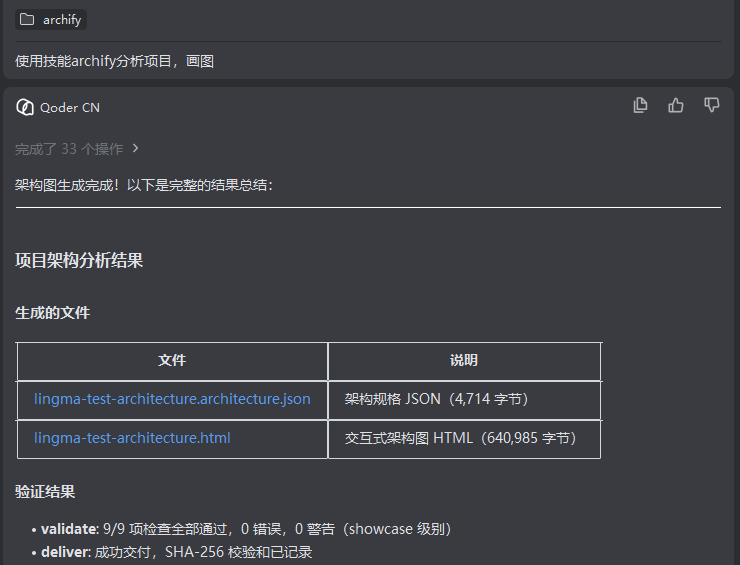Click the '交互式架构图 HTML (640,985 字节)' cell
The width and height of the screenshot is (740, 565).
(x=464, y=439)
